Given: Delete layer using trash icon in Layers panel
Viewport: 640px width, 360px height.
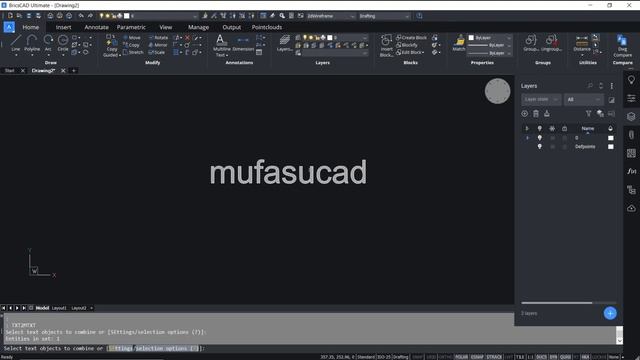Looking at the screenshot, I should 536,114.
